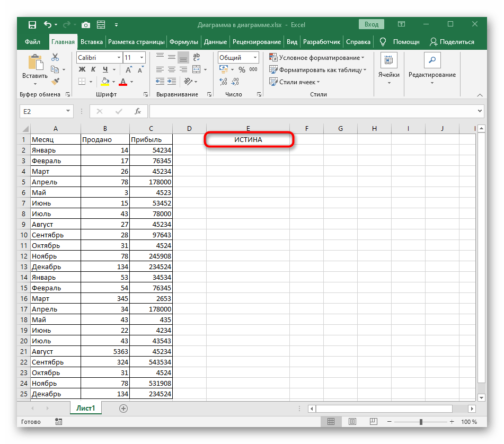Click the camera screenshot icon

coord(85,25)
